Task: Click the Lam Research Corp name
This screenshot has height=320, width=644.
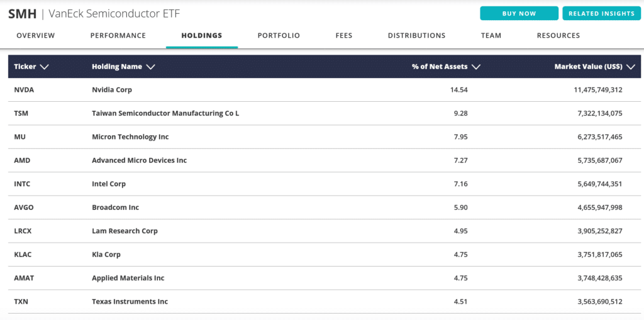Action: [x=125, y=231]
